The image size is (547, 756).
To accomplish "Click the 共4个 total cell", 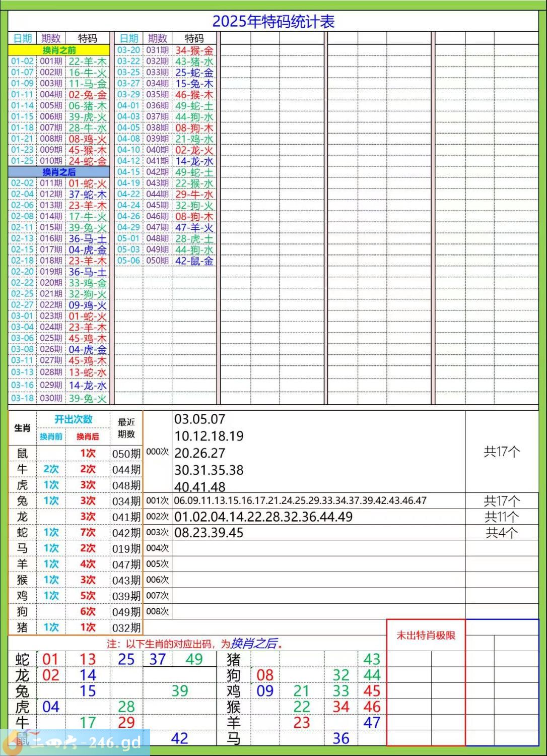I will click(501, 533).
